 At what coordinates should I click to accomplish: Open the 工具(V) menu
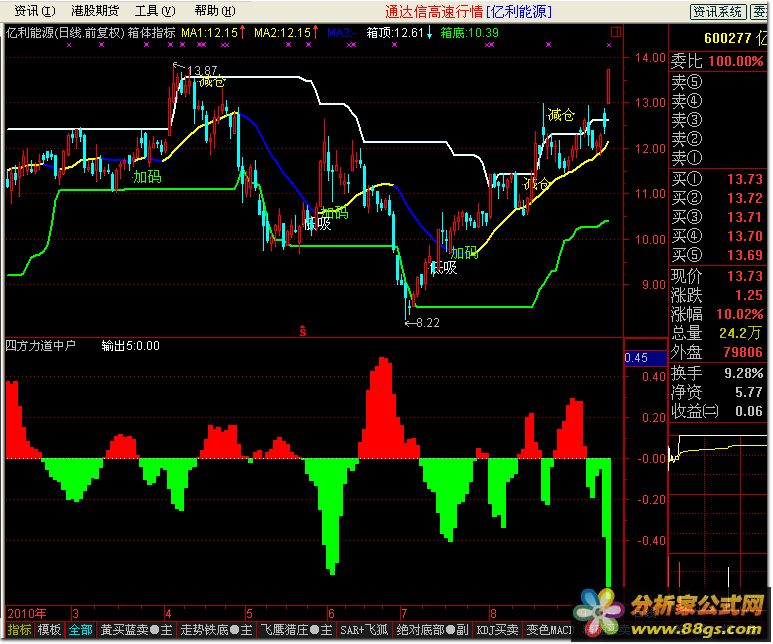(x=155, y=10)
